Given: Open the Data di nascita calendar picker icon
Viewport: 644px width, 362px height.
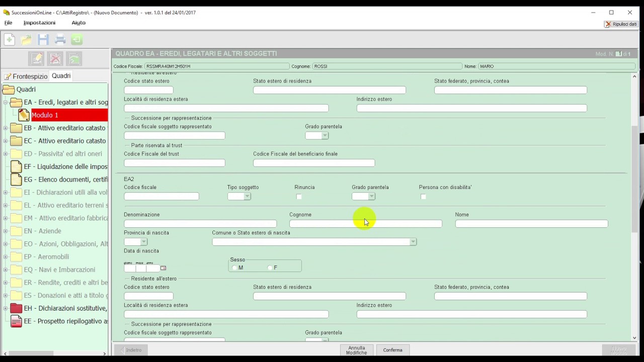Looking at the screenshot, I should click(163, 268).
